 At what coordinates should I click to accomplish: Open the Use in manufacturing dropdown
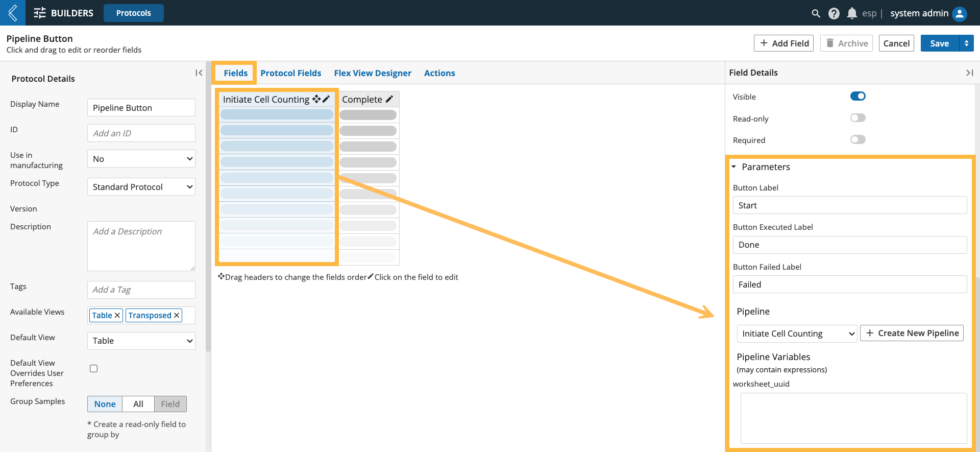[x=141, y=159]
